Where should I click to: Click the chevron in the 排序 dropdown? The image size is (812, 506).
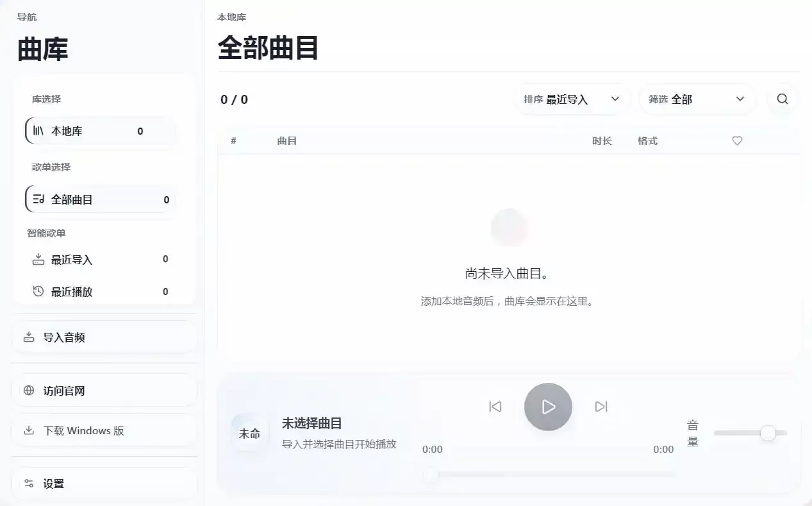pos(615,99)
